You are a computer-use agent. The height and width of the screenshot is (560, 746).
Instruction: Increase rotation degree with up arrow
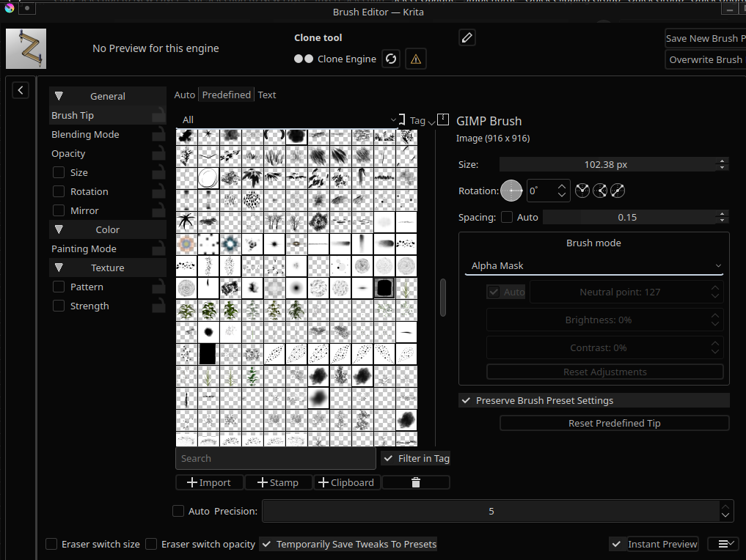tap(562, 187)
